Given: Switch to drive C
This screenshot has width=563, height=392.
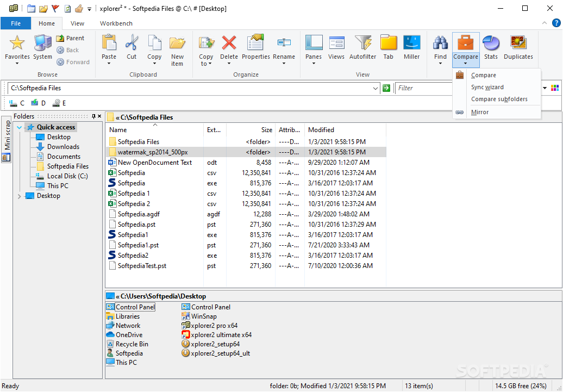Looking at the screenshot, I should (x=17, y=103).
